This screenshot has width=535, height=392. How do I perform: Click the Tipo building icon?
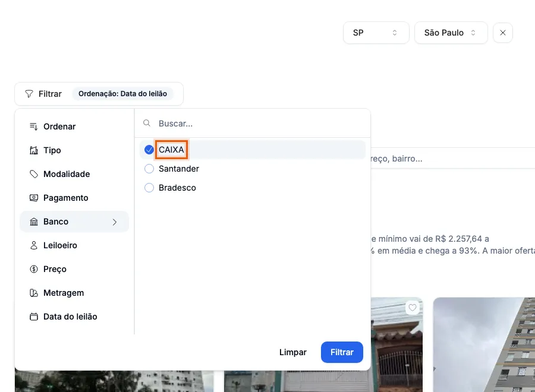[33, 150]
